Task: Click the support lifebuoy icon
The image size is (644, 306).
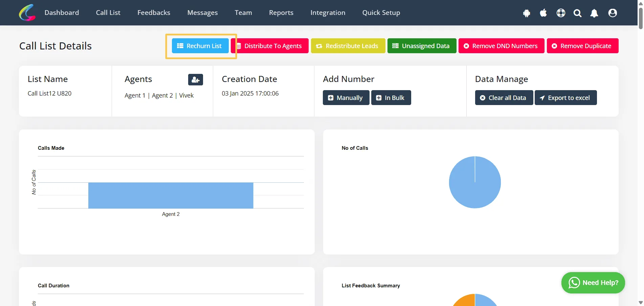Action: coord(561,13)
